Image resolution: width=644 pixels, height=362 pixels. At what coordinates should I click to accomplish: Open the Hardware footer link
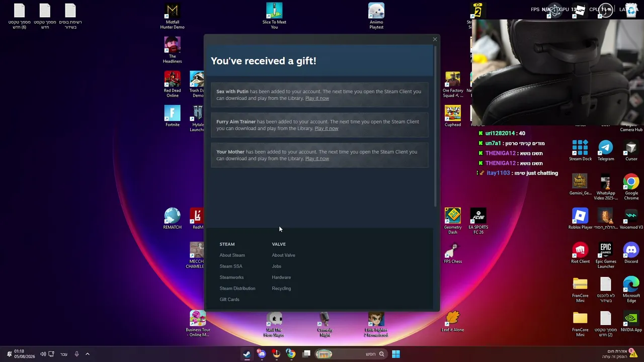[281, 278]
